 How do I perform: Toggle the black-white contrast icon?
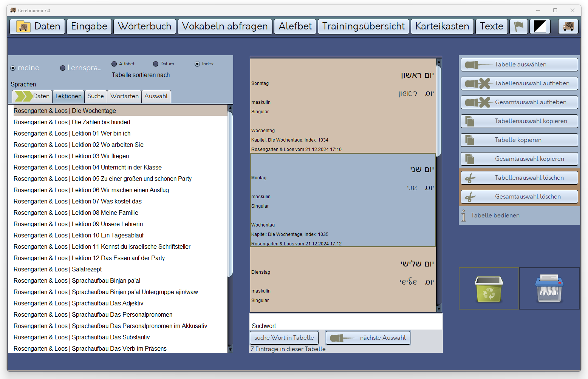pos(540,26)
